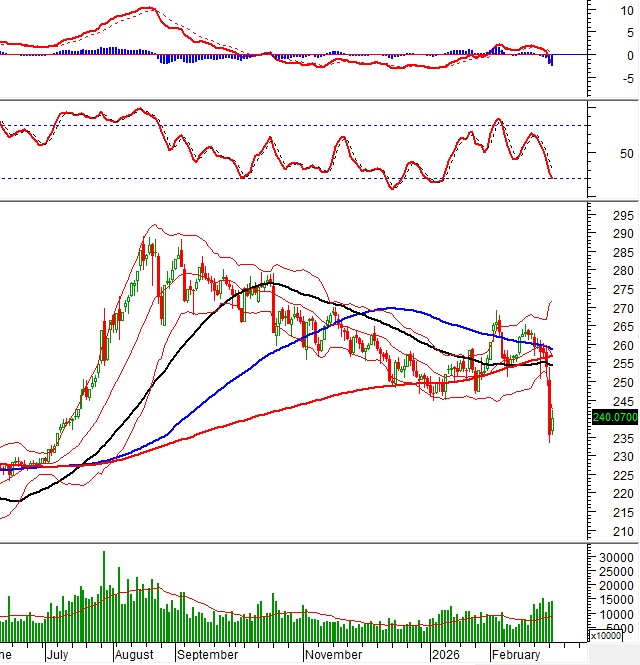Click the upper dashed overbought level line
Viewport: 640px width, 665px height.
pyautogui.click(x=300, y=125)
